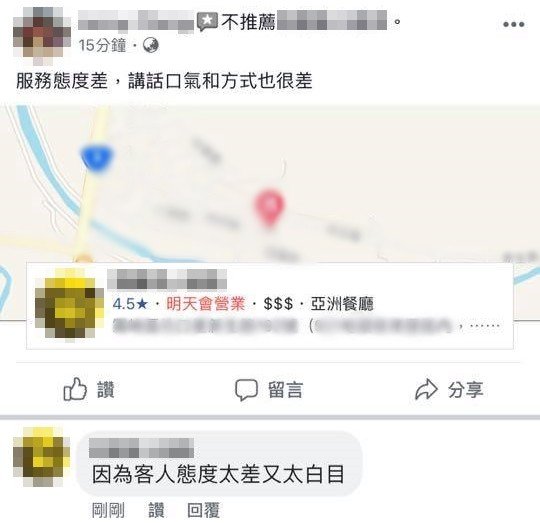Image resolution: width=540 pixels, height=523 pixels.
Task: Click the red location pin on map
Action: click(x=270, y=207)
